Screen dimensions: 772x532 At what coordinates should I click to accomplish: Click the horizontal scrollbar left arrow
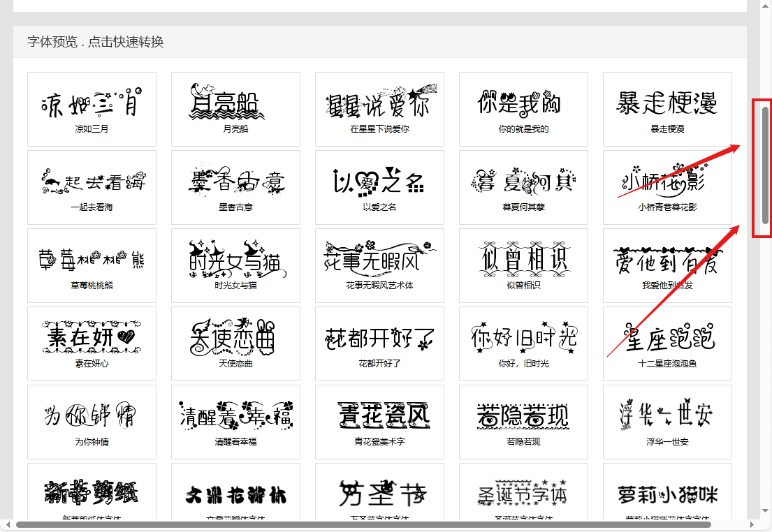[x=7, y=524]
